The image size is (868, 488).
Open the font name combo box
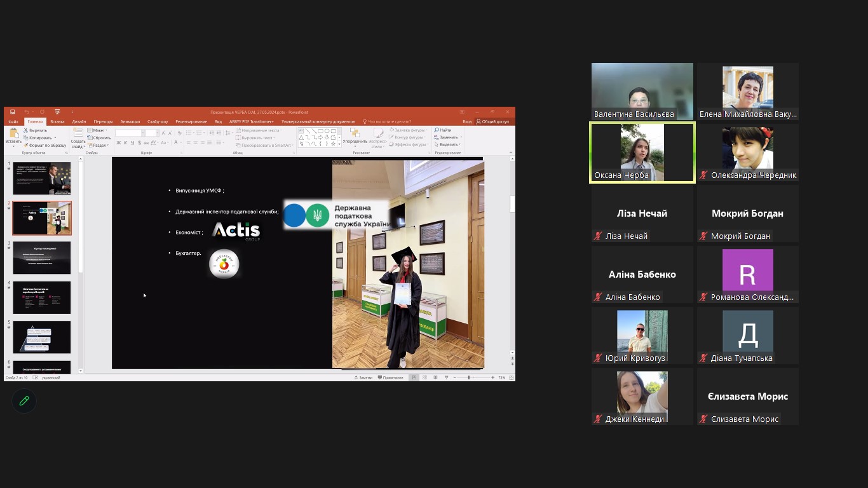coord(130,133)
